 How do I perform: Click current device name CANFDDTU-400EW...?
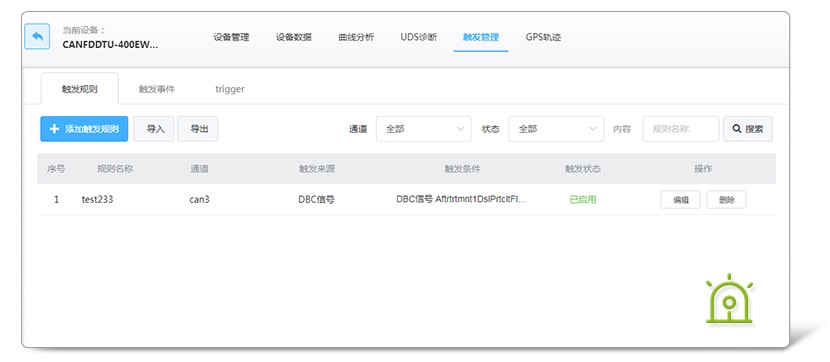(110, 44)
